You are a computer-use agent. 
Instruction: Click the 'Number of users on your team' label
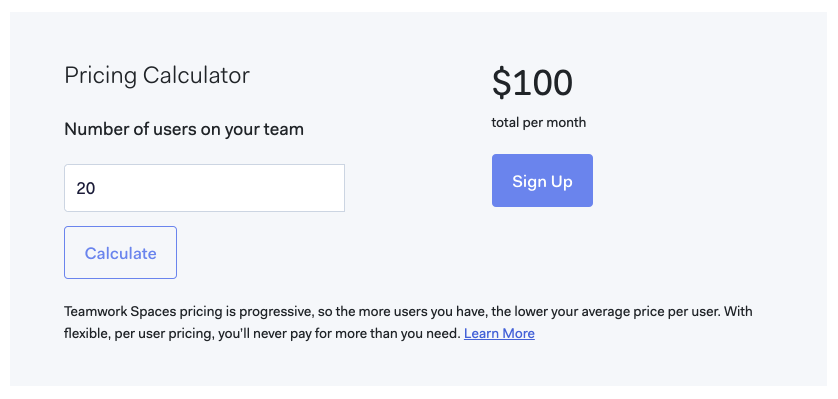[184, 129]
